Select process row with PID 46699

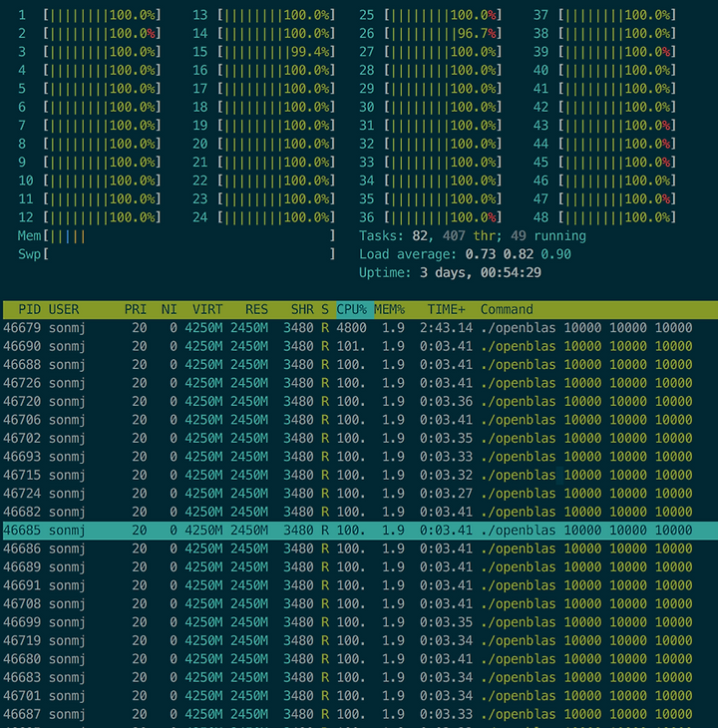pos(359,622)
